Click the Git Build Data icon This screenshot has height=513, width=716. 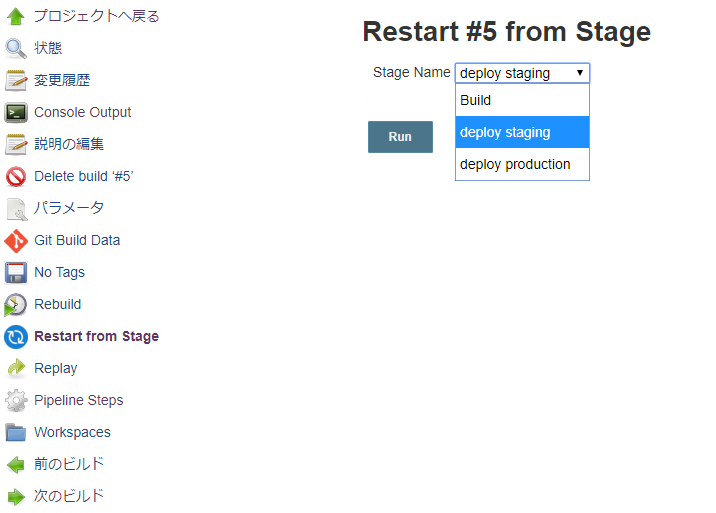pos(16,240)
